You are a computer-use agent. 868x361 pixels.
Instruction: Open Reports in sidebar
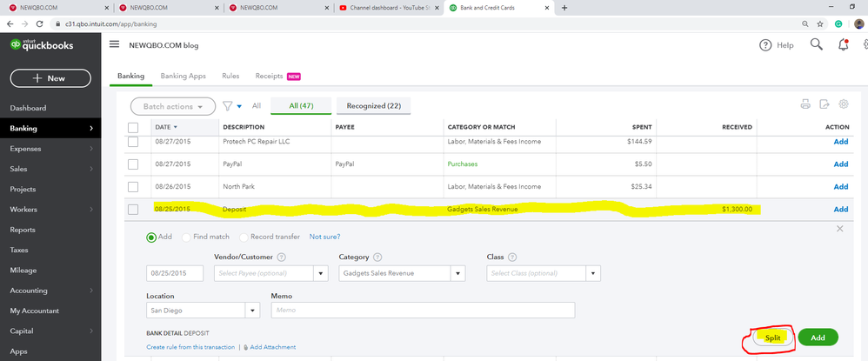click(23, 230)
